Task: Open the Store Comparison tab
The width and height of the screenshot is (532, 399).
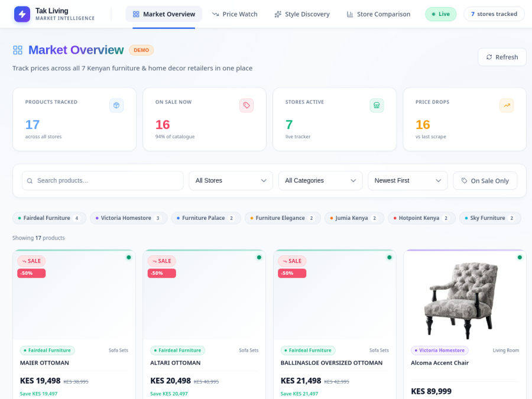Action: [x=378, y=14]
